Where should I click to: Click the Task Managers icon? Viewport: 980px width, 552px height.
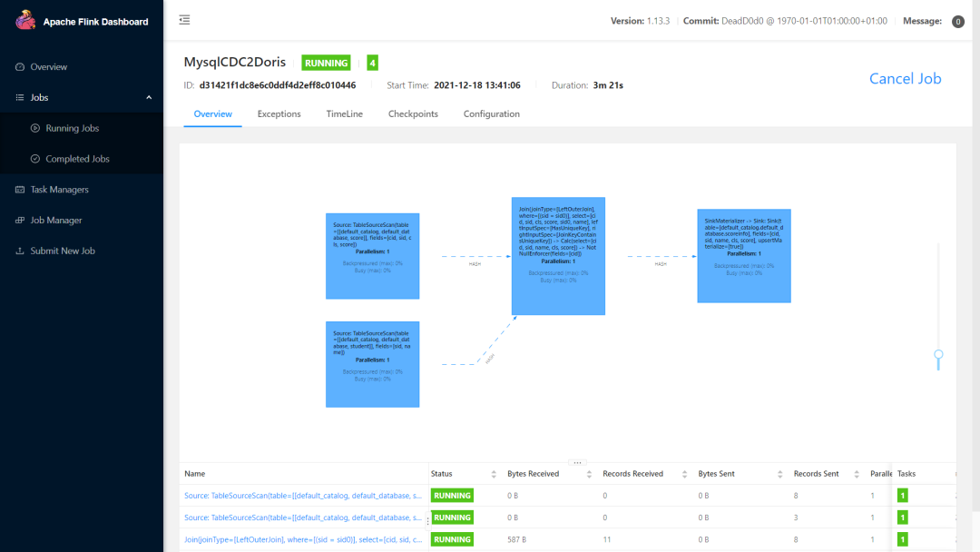coord(20,190)
